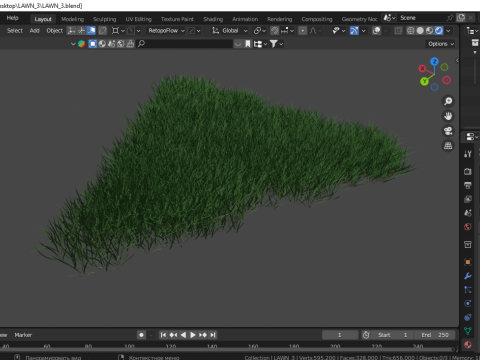Screen dimensions: 480x360
Task: Open the Collection properties tab
Action: 468,245
